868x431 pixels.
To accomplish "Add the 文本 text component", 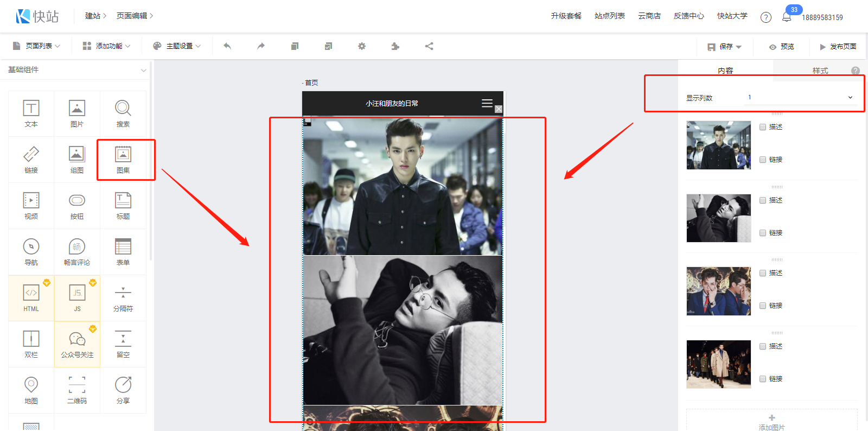I will (31, 113).
